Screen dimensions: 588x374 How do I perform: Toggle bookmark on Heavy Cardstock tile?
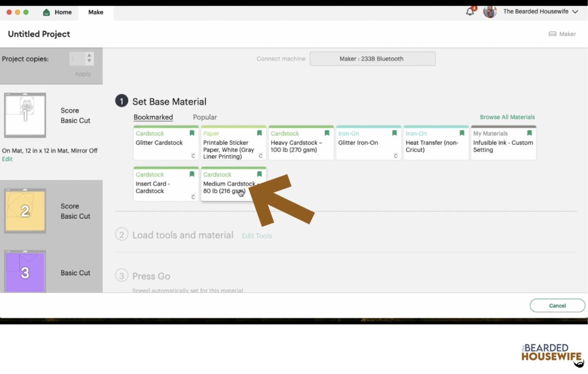click(x=327, y=133)
